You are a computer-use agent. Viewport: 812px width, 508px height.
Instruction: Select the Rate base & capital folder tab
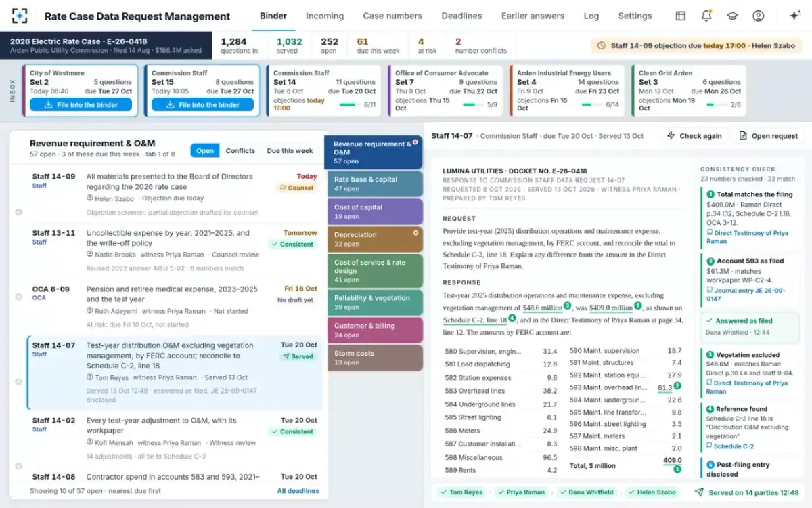tap(375, 184)
